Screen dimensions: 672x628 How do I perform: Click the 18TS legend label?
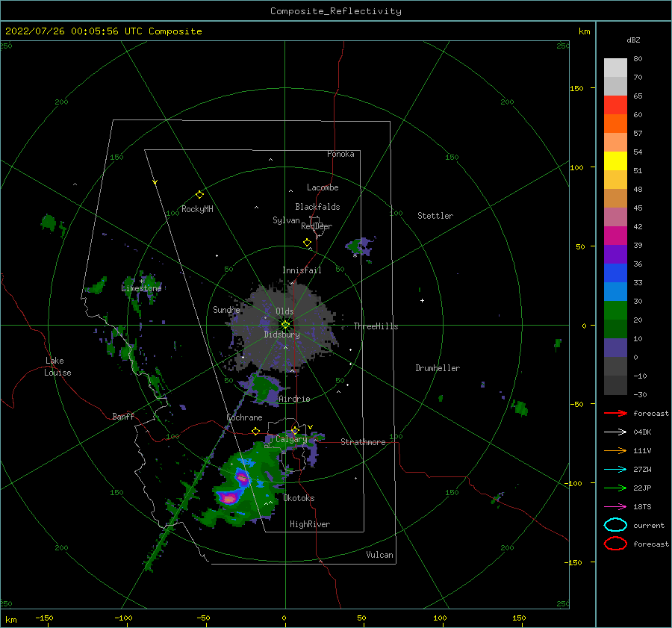pos(642,507)
